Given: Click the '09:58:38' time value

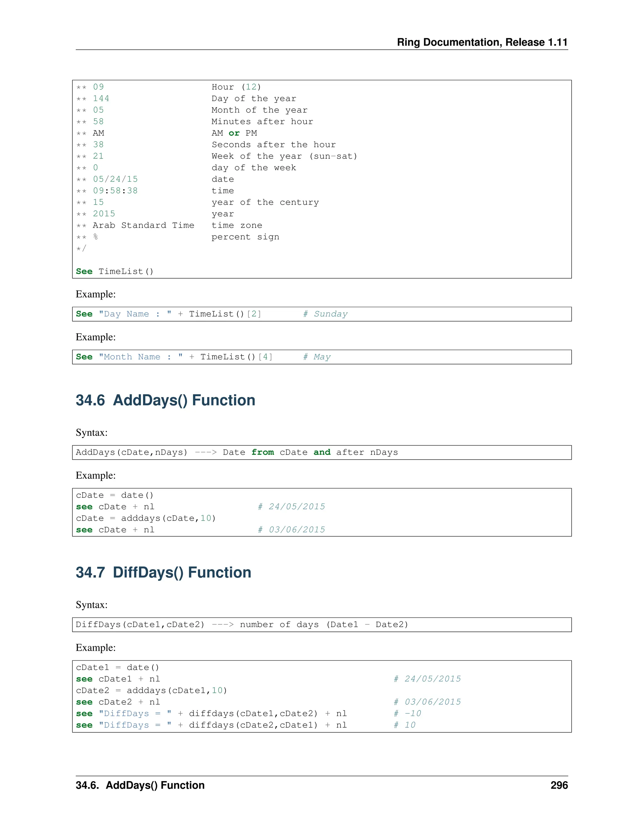Looking at the screenshot, I should pos(115,190).
